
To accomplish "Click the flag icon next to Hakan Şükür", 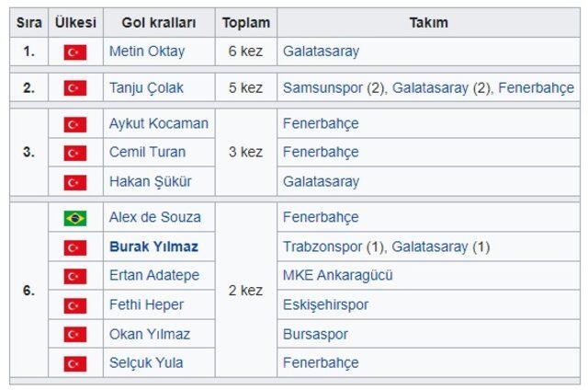I will coord(75,182).
